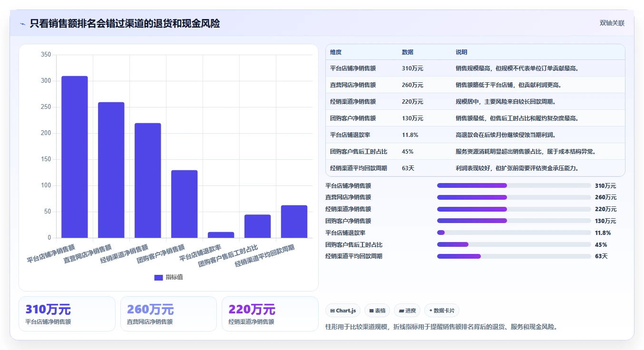Click the 双轴关联 label
This screenshot has height=350, width=644.
point(612,23)
